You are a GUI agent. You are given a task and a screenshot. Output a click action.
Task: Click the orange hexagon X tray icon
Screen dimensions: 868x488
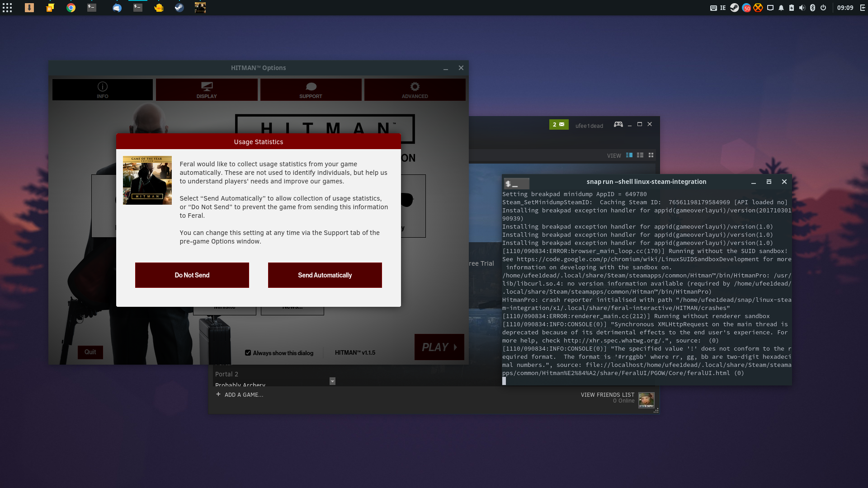coord(758,8)
